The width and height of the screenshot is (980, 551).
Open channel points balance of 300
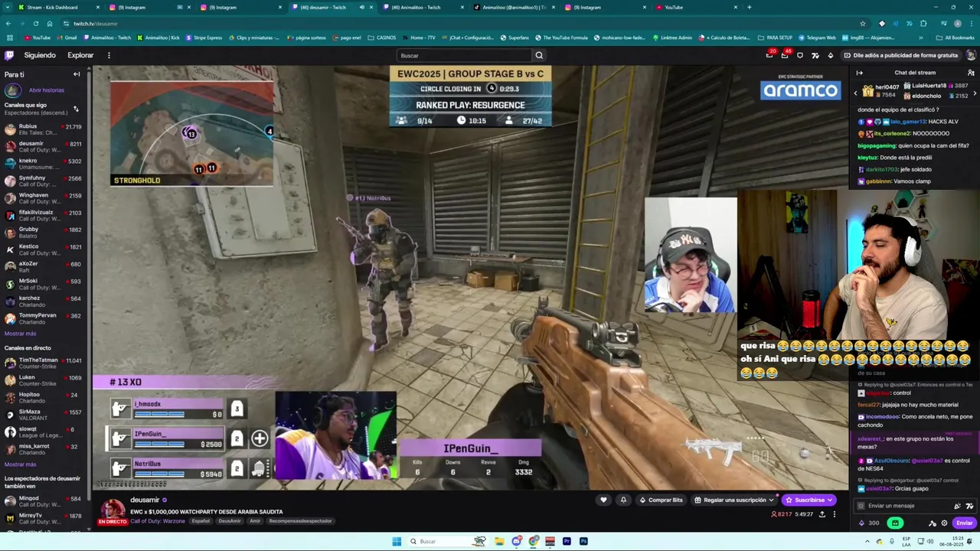pyautogui.click(x=869, y=523)
